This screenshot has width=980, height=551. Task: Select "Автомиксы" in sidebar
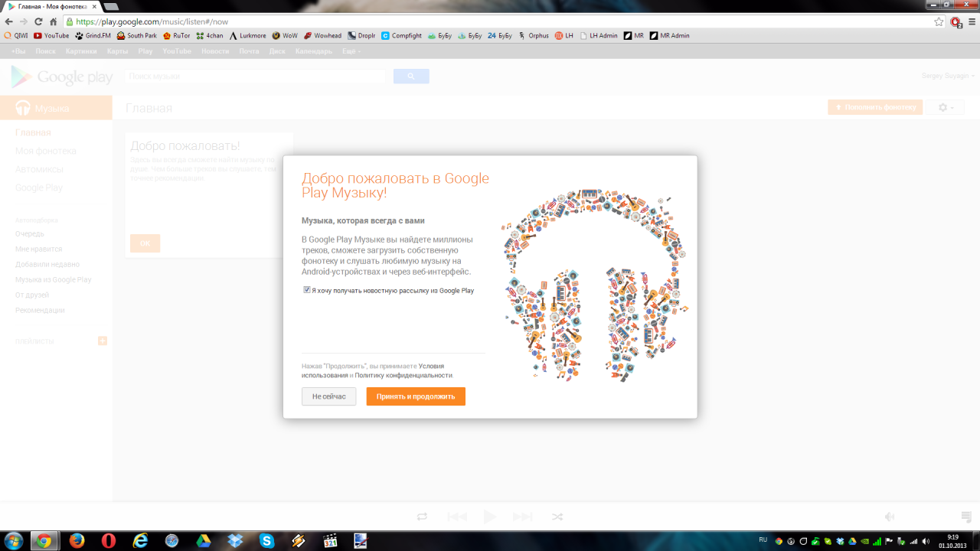[39, 169]
